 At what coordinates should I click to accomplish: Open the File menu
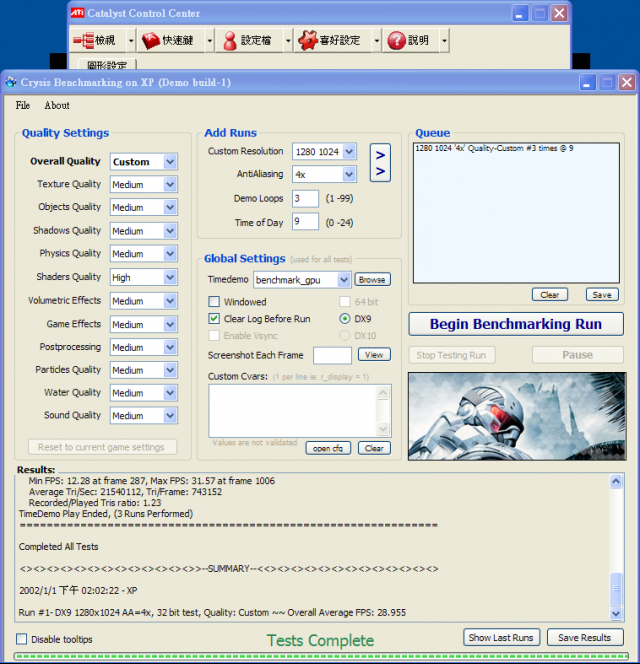pos(23,105)
